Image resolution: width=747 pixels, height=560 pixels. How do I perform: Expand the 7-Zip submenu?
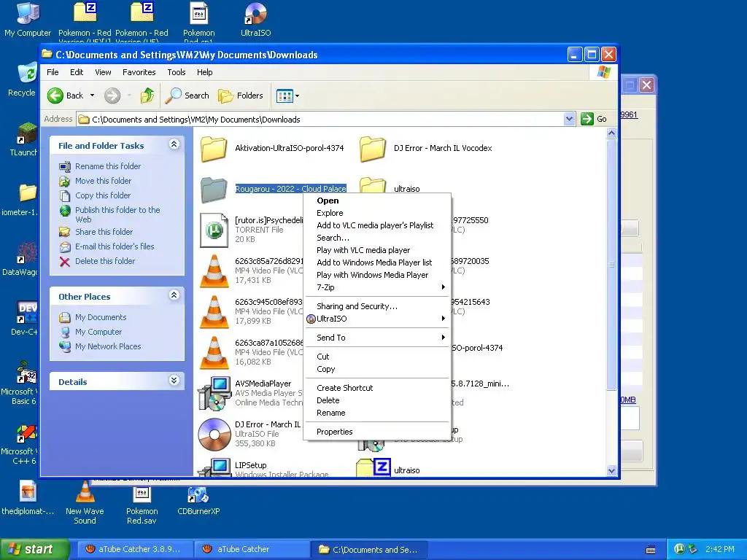[x=376, y=287]
